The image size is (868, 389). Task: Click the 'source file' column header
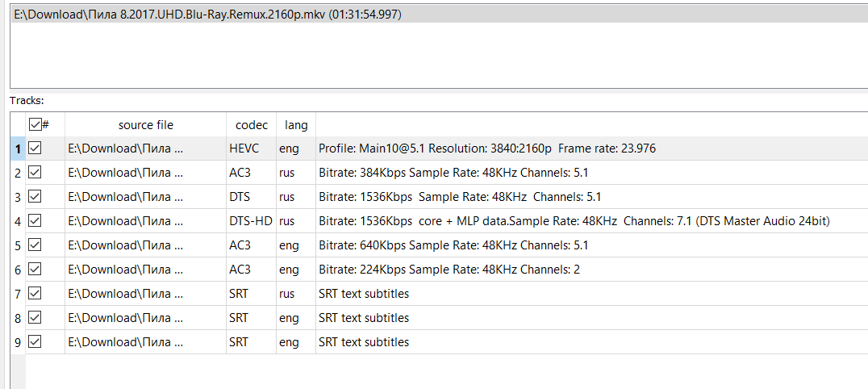(145, 125)
